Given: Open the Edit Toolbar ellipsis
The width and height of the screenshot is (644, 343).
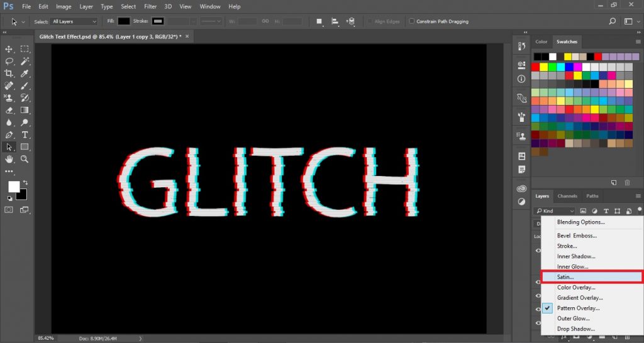Looking at the screenshot, I should coord(9,171).
